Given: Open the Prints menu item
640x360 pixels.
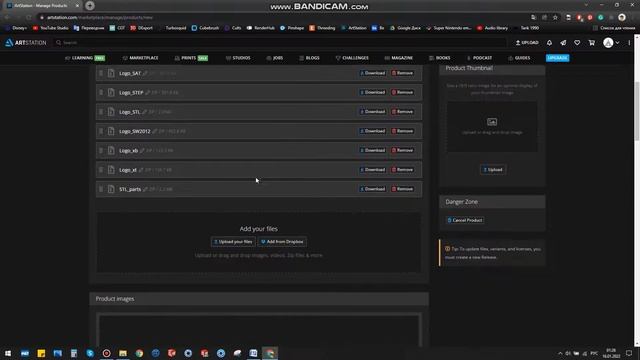Looking at the screenshot, I should pyautogui.click(x=191, y=58).
